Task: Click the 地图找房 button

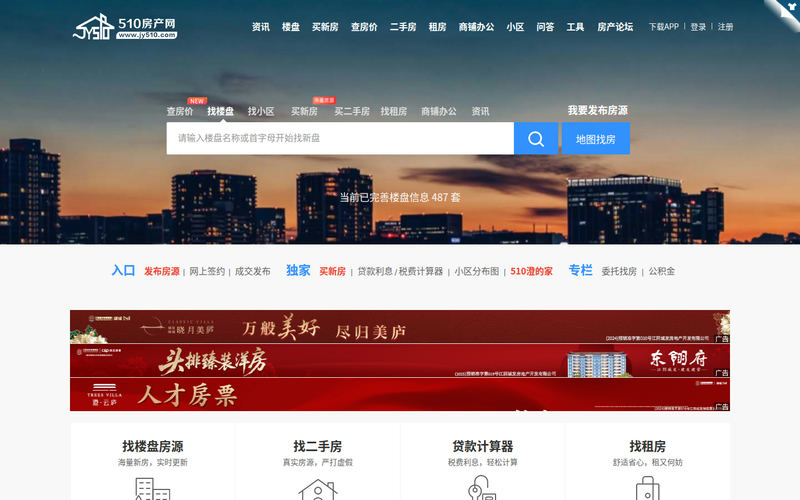Action: pyautogui.click(x=595, y=139)
